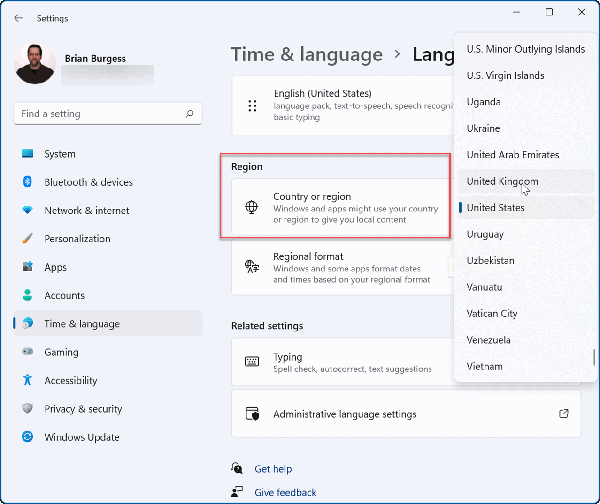This screenshot has height=504, width=600.
Task: Choose Uruguay in country dropdown
Action: pos(526,234)
